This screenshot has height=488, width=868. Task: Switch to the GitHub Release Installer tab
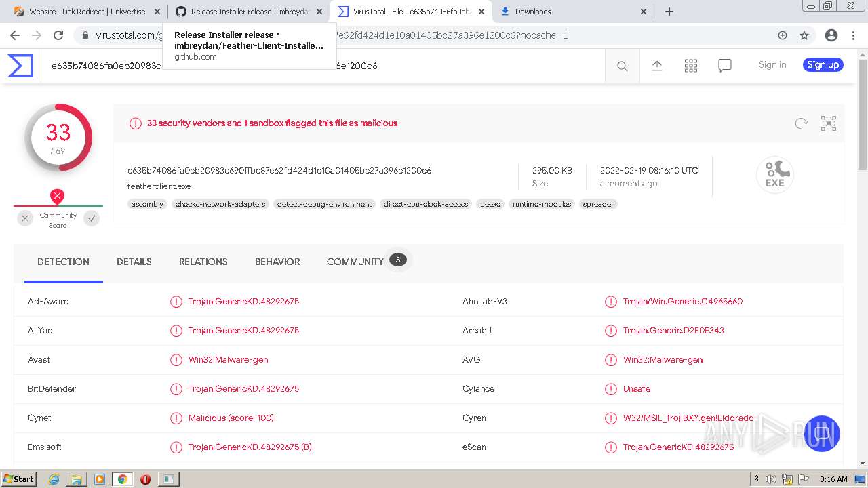(x=248, y=12)
